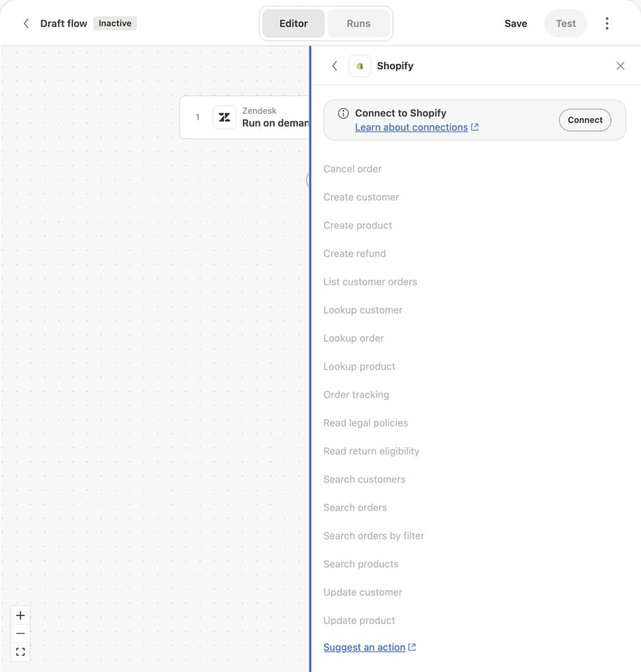Select the Search orders by filter action
Image resolution: width=641 pixels, height=672 pixels.
(x=374, y=536)
